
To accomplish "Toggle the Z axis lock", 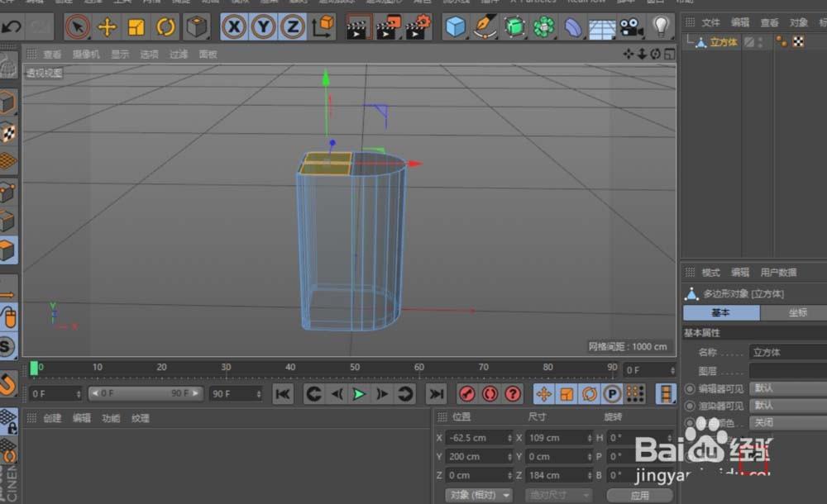I will [291, 26].
